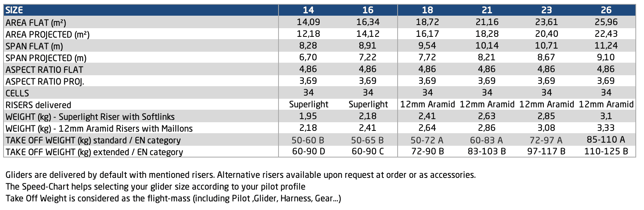This screenshot has width=644, height=210.
Task: Select the 110-125 B extended weight cell
Action: point(606,151)
